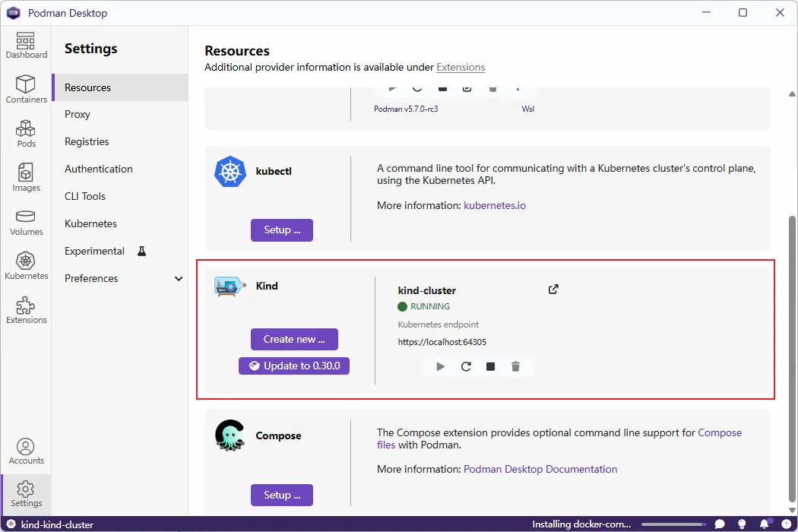This screenshot has height=532, width=798.
Task: Open the Images view
Action: pyautogui.click(x=26, y=175)
